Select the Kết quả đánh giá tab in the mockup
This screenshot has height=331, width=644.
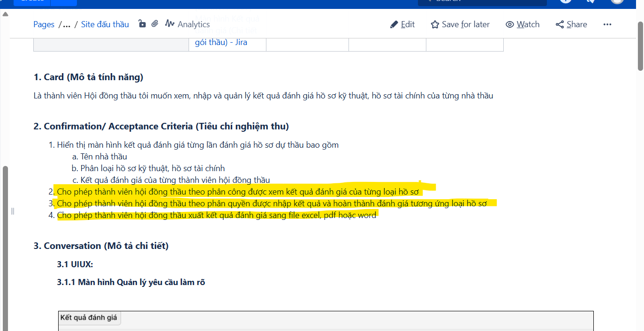pyautogui.click(x=89, y=317)
